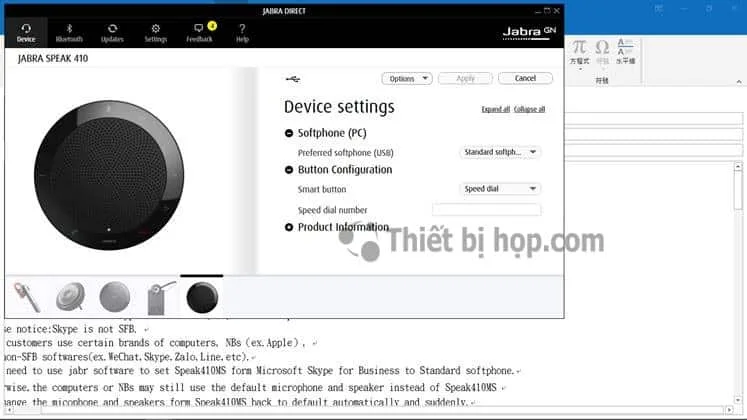Open the Smart button Speed dial dropdown
747x420 pixels.
(x=500, y=189)
